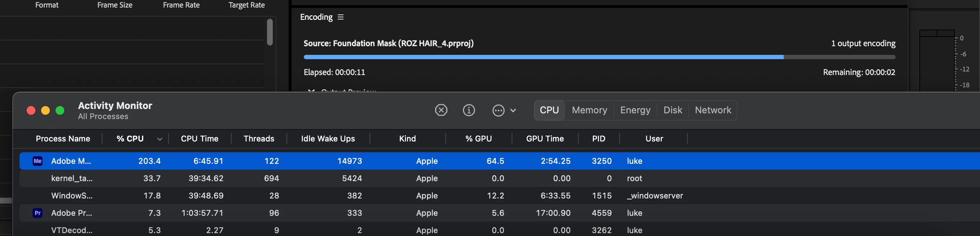Click the Elapsed: 00:00:11 text
Screen dimensions: 980x236
(334, 72)
